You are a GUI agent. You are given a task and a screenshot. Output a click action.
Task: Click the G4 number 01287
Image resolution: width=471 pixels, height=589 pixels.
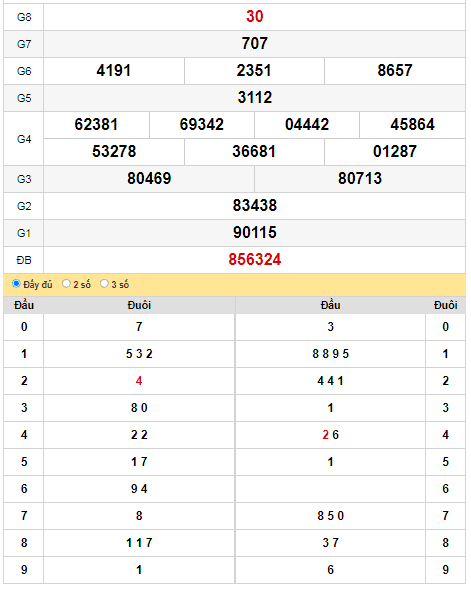(395, 152)
